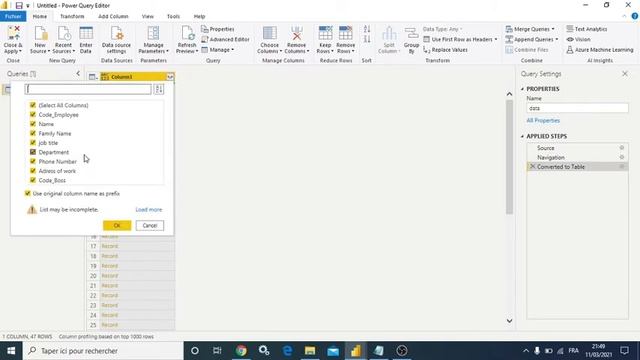Uncheck the Adress of work checkbox

click(33, 171)
